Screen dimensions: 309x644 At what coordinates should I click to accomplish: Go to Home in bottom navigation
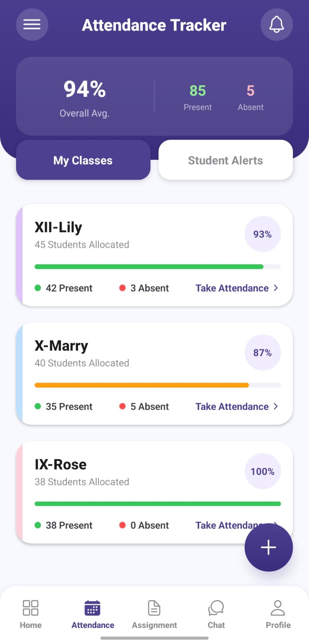tap(31, 614)
